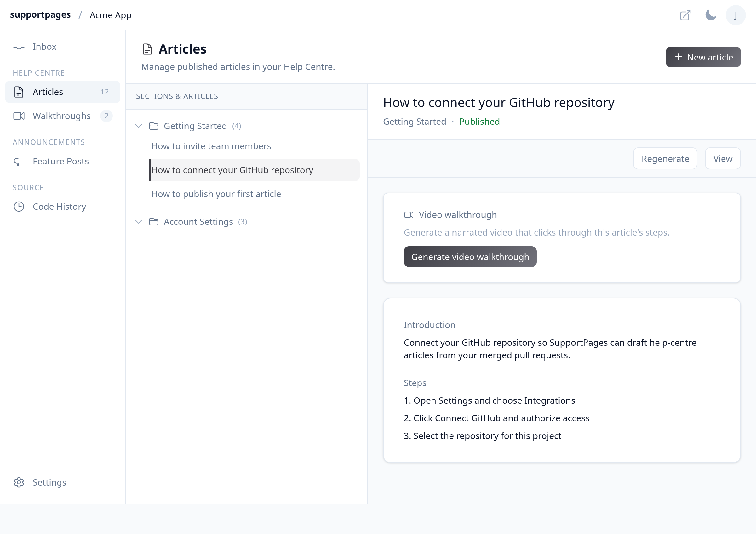The image size is (756, 534).
Task: Click the Walkthroughs camera icon
Action: (x=19, y=116)
